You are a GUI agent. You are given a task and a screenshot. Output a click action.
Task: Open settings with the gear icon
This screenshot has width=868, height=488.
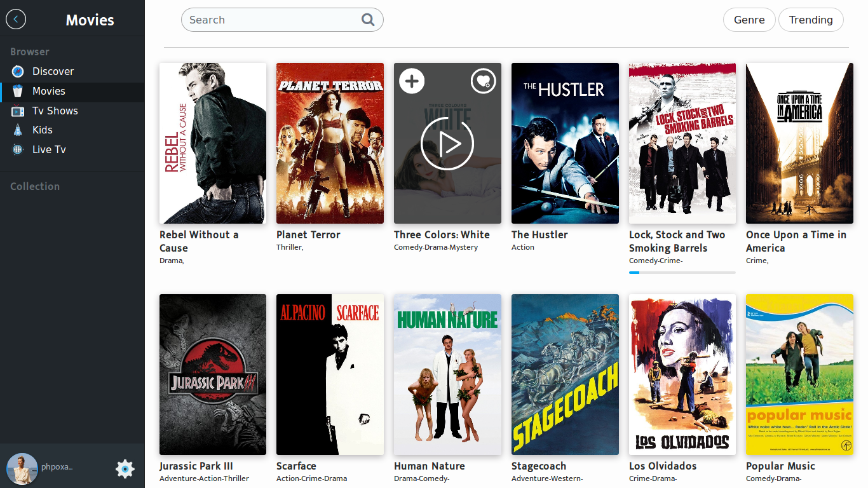[125, 469]
